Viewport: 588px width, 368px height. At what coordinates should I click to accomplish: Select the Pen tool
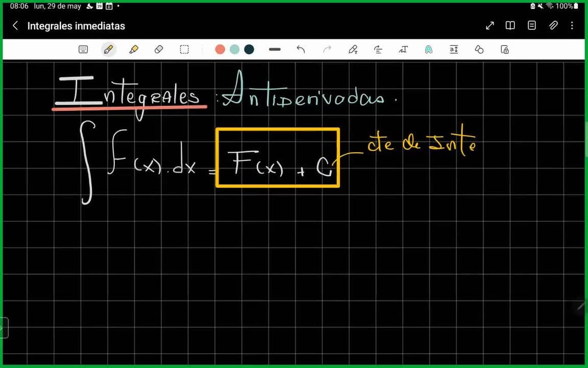[108, 50]
